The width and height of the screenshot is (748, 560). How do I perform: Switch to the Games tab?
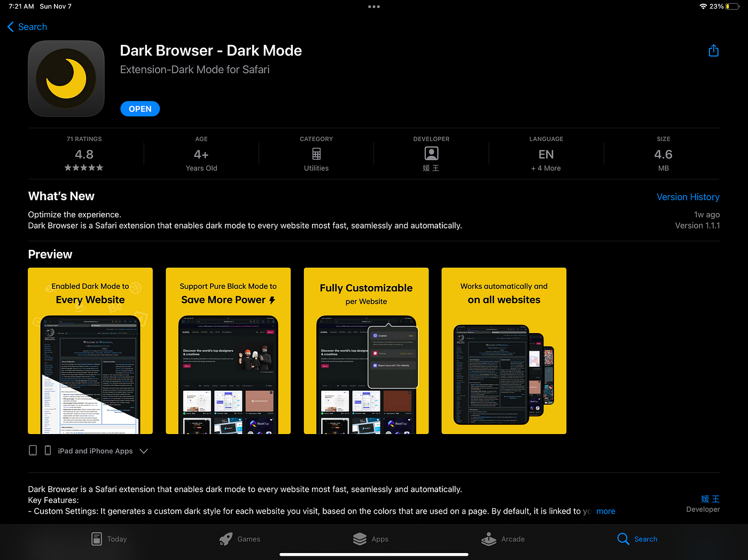(x=239, y=539)
